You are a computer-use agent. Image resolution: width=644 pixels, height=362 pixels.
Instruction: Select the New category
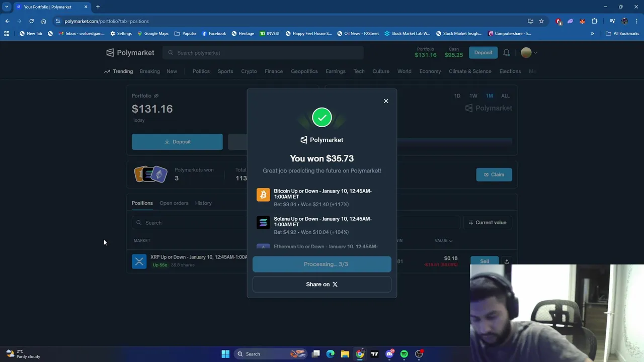tap(172, 71)
